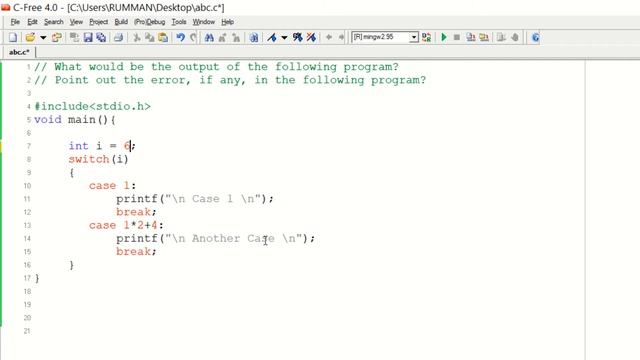Open Find with the binoculars icon
Screen dimensions: 640x360
tap(209, 38)
